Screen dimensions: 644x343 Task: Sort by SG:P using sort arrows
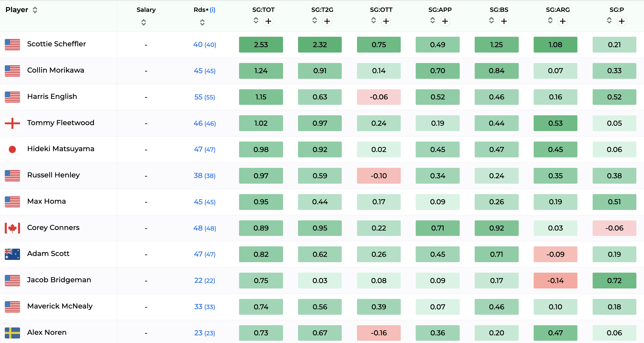click(x=609, y=20)
